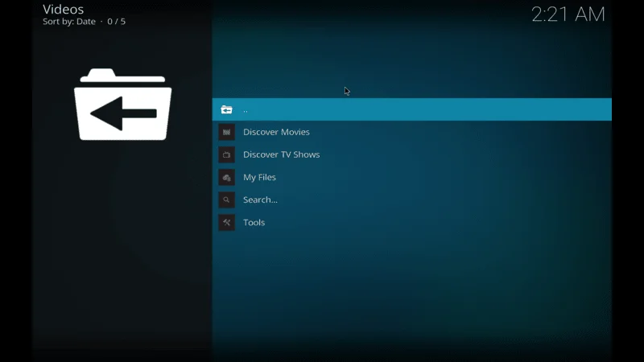
Task: Go up via the '..' row
Action: 412,109
